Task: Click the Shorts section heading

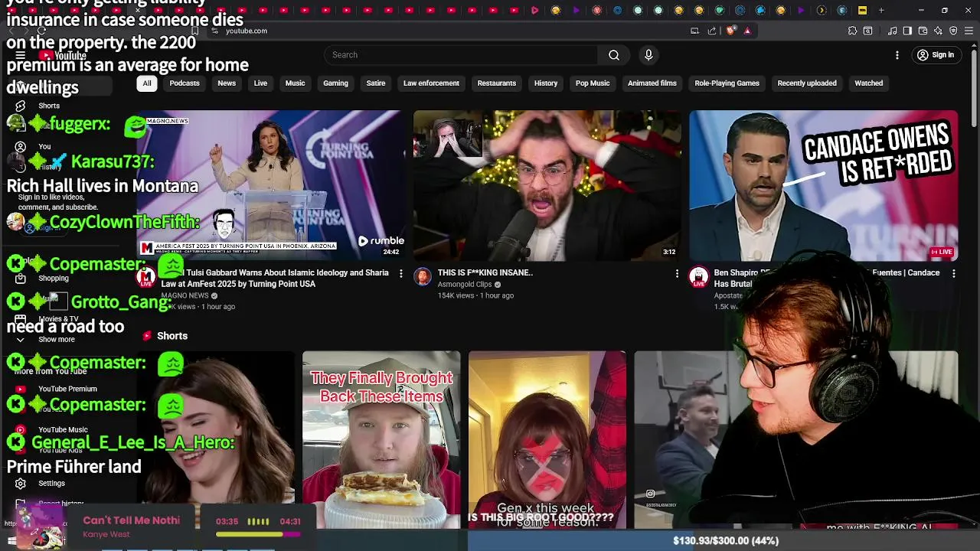Action: point(172,336)
